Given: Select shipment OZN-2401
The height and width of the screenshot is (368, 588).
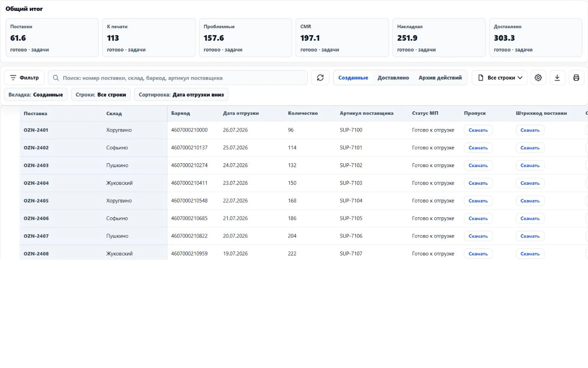Looking at the screenshot, I should tap(36, 130).
